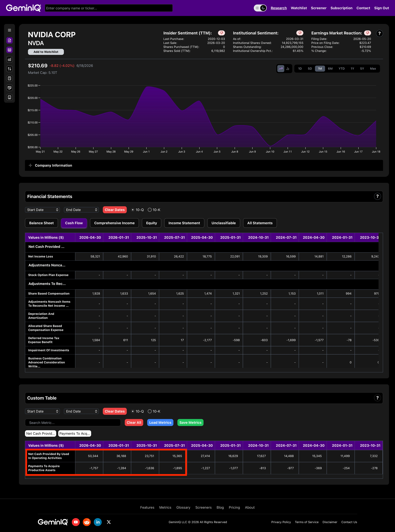This screenshot has height=532, width=395.
Task: Set chart range to 1D
Action: pos(300,69)
